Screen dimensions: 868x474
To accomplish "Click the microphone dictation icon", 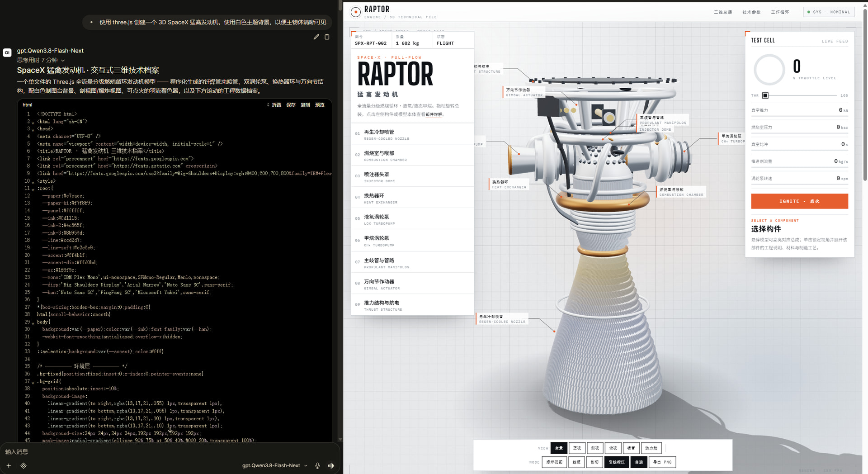I will point(317,465).
